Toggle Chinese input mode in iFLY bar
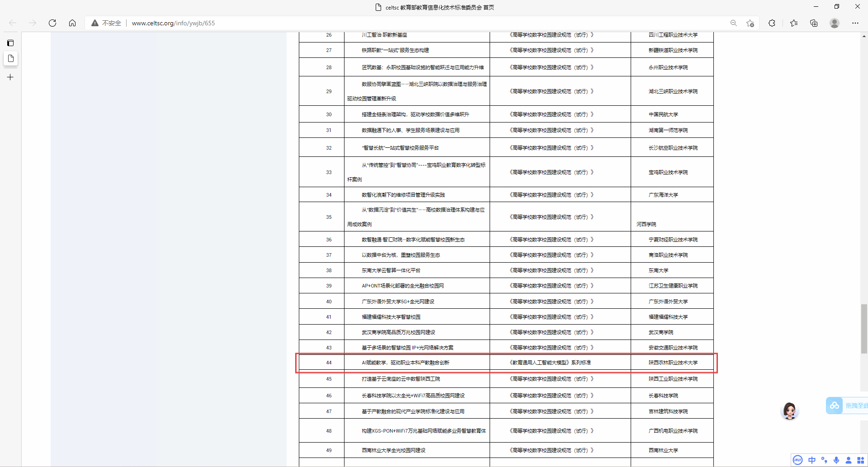Viewport: 868px width, 467px height. click(x=812, y=460)
